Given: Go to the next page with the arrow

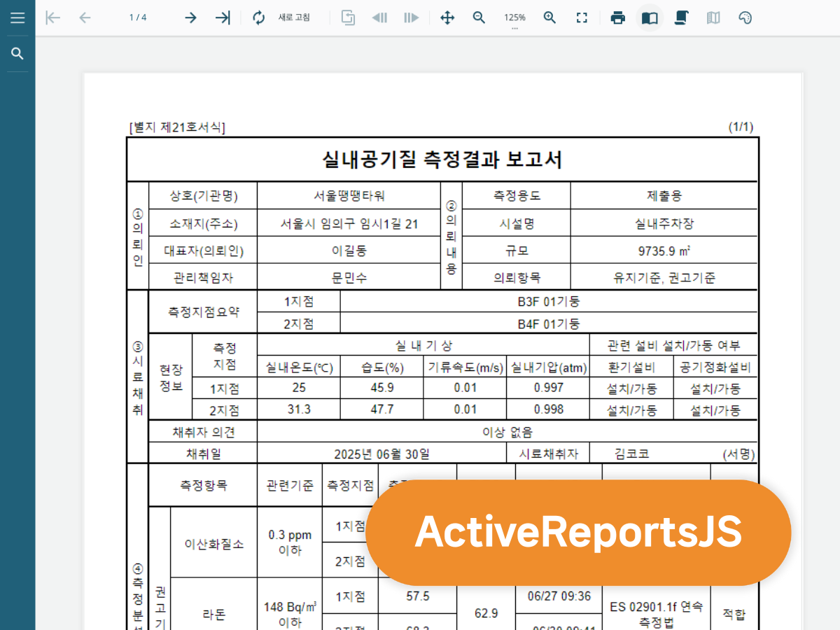Looking at the screenshot, I should (190, 17).
